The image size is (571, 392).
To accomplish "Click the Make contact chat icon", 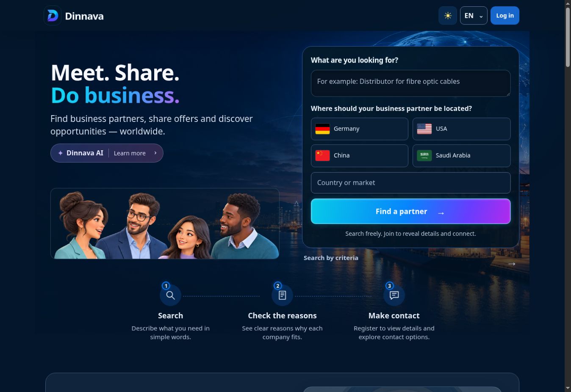I will click(394, 295).
